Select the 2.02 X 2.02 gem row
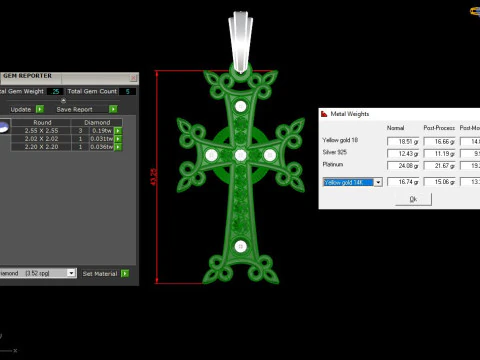This screenshot has height=360, width=480. (x=67, y=139)
